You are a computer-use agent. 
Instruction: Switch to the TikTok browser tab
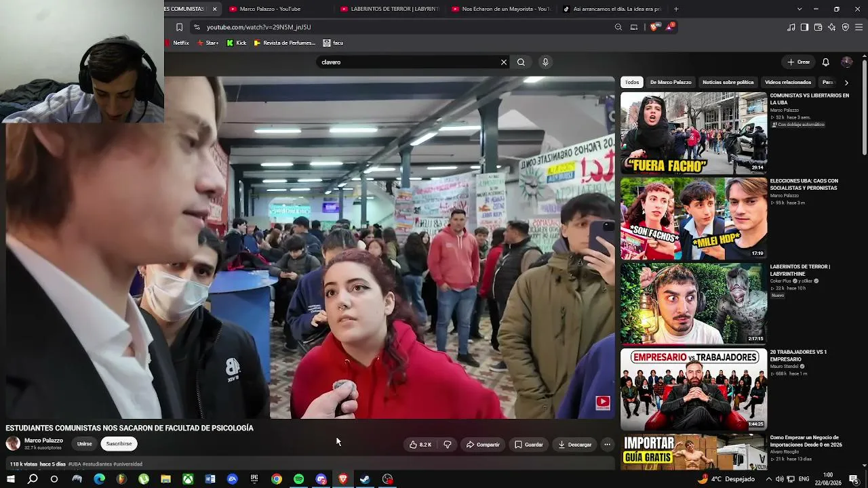612,9
